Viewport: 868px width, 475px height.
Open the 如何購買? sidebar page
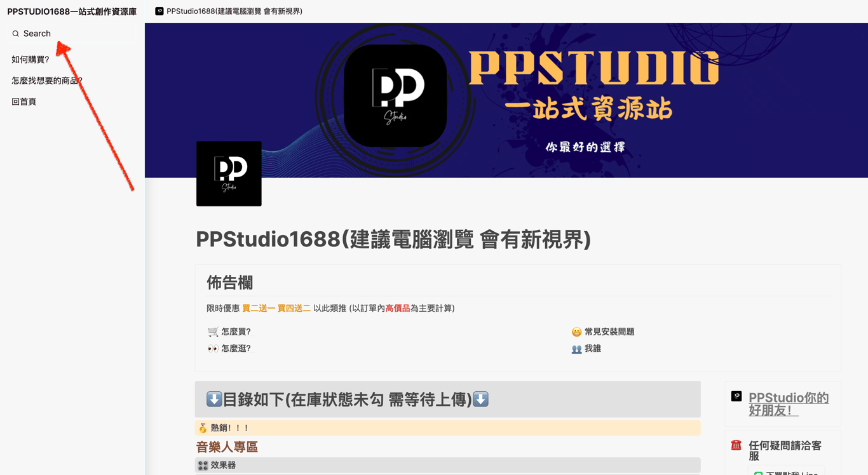(x=31, y=60)
